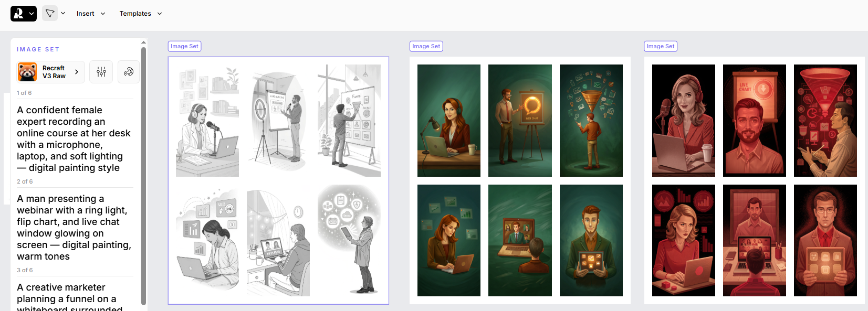
Task: Select red image of man beside large funnel
Action: (x=825, y=121)
